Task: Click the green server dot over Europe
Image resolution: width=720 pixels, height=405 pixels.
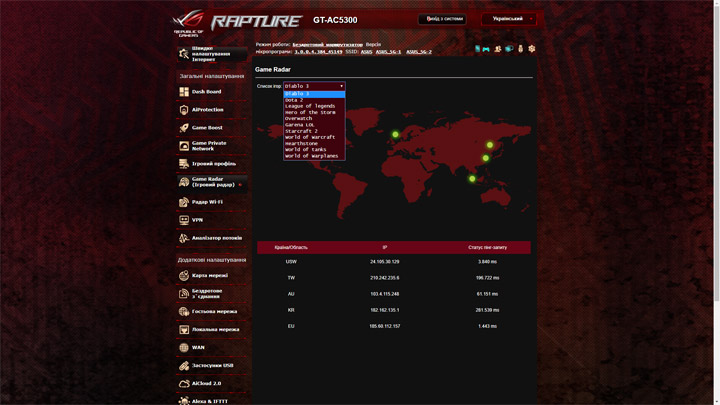Action: click(x=395, y=135)
